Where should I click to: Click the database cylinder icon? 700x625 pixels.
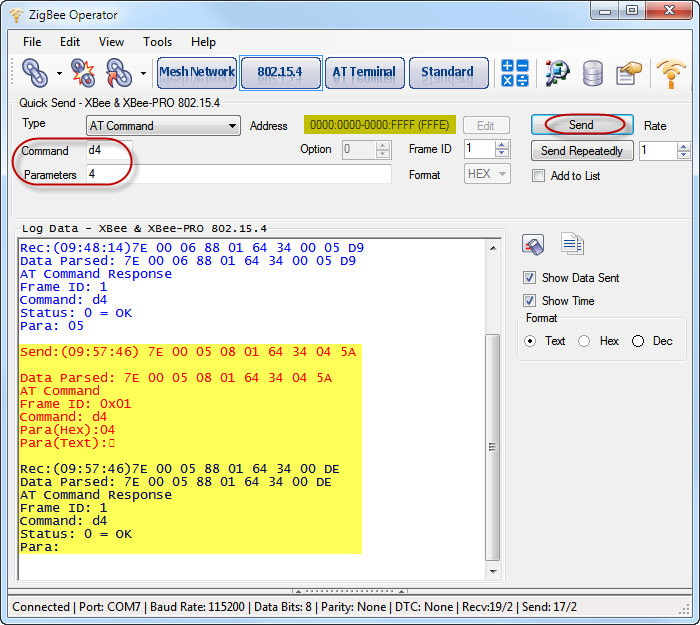pos(593,73)
